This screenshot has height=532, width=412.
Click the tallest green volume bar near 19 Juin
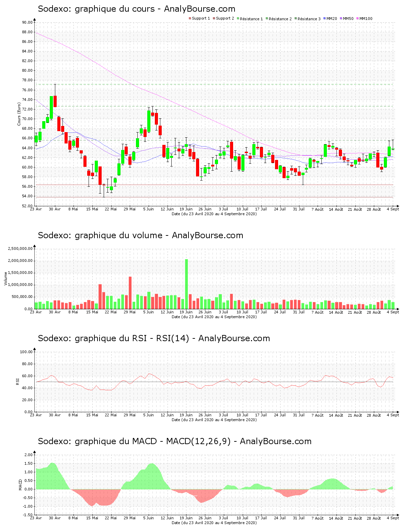tap(186, 284)
